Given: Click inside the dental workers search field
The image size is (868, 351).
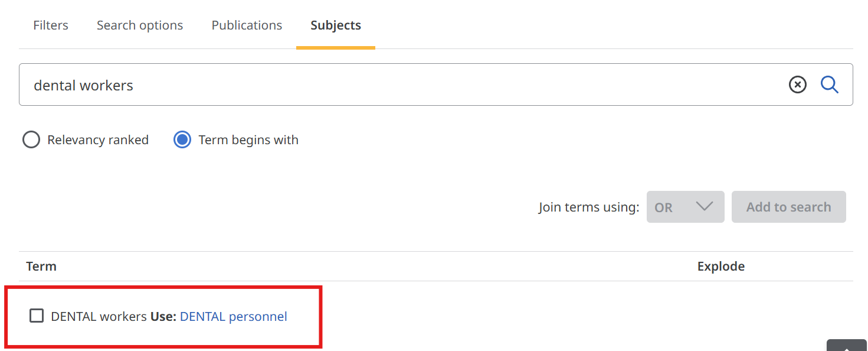Looking at the screenshot, I should click(x=401, y=85).
